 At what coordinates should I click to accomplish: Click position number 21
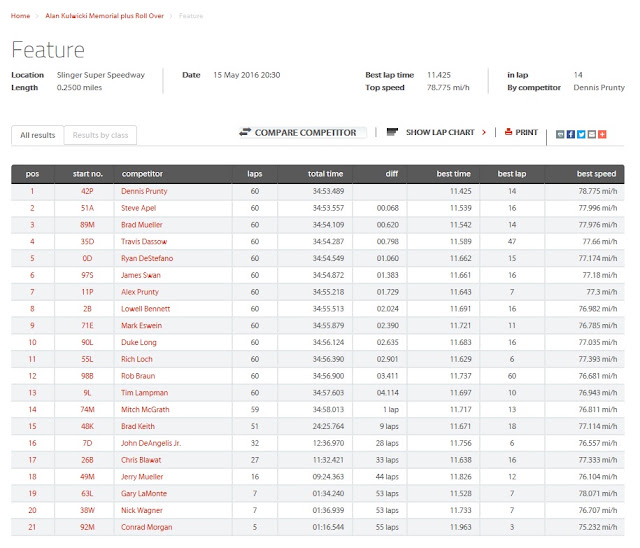click(32, 527)
